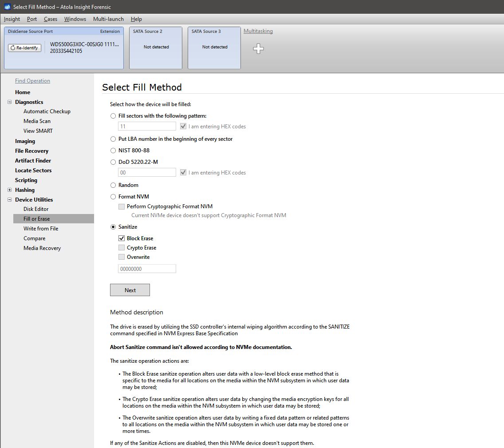
Task: Open Media Scan
Action: coord(37,121)
